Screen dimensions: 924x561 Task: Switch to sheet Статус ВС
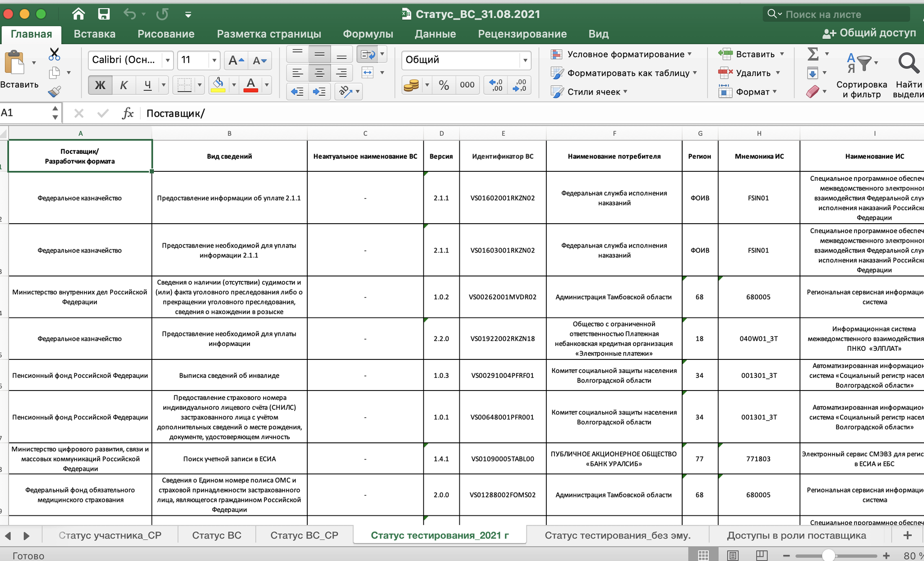pos(217,535)
